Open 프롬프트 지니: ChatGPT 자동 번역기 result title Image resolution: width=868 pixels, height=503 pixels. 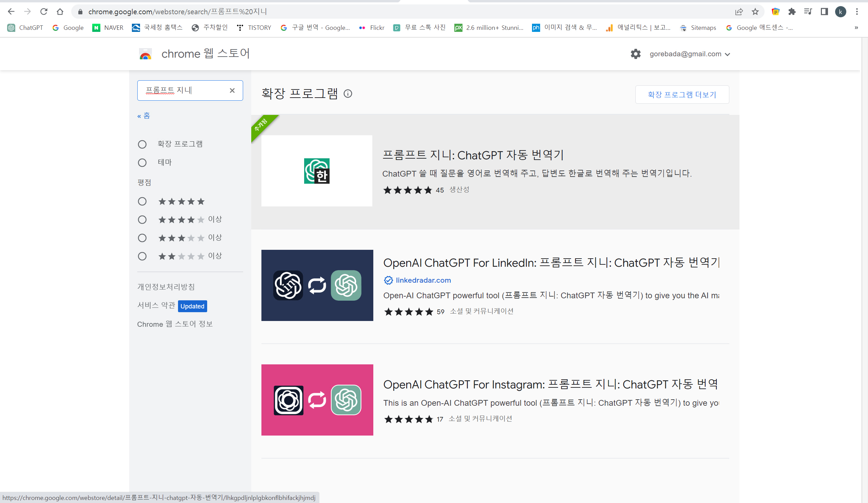473,155
